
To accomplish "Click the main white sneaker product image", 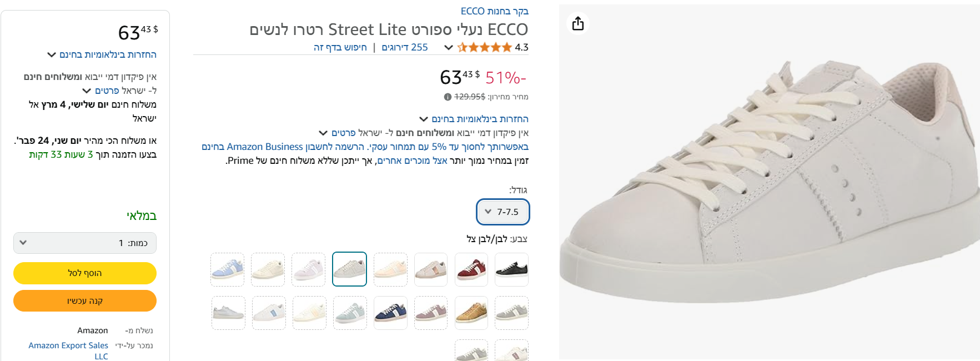I will click(x=769, y=183).
